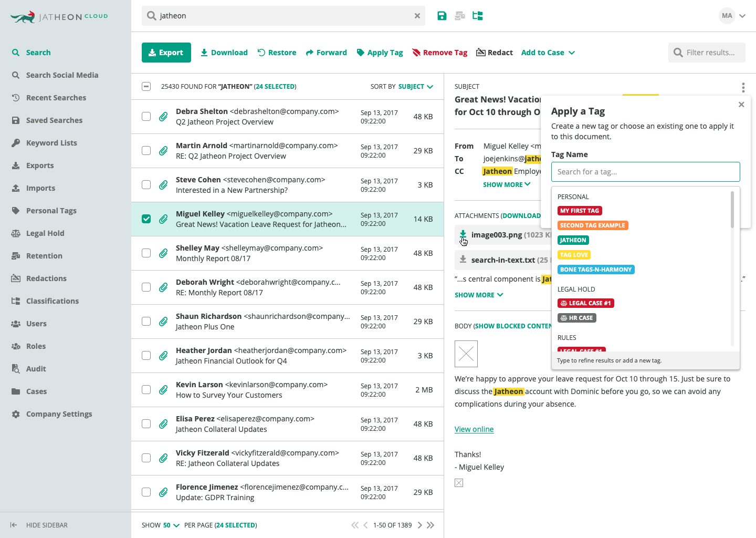Expand SHOW MORE under the CC field
The image size is (756, 538).
click(507, 185)
